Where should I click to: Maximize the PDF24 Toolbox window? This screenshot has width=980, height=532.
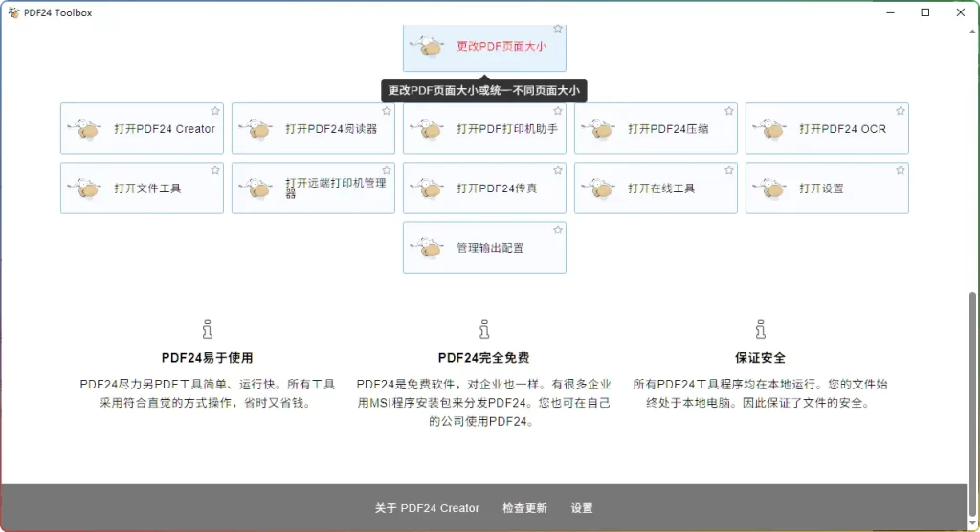pyautogui.click(x=925, y=12)
